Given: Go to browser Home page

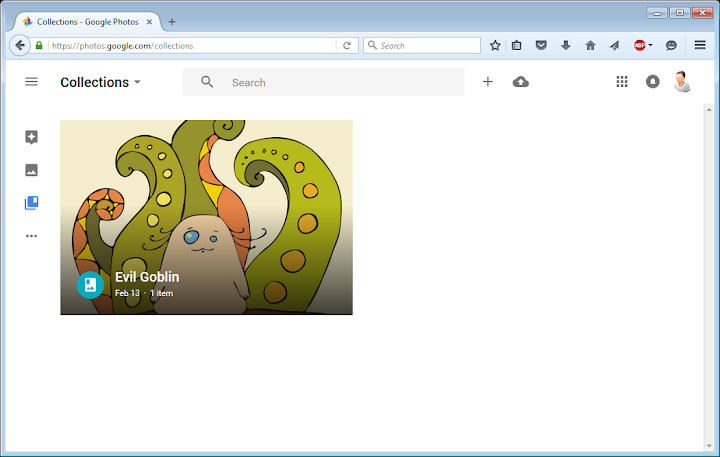Looking at the screenshot, I should [x=590, y=45].
